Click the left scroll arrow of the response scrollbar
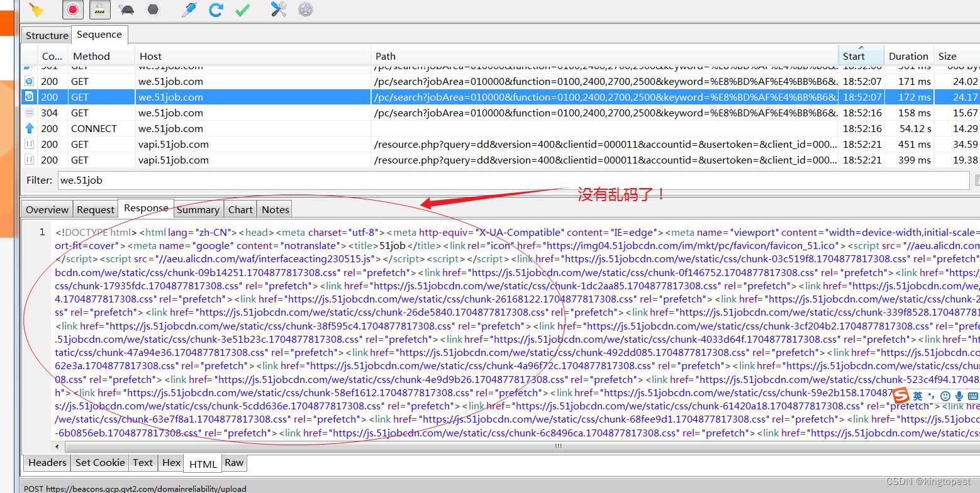Image resolution: width=980 pixels, height=493 pixels. (x=57, y=446)
